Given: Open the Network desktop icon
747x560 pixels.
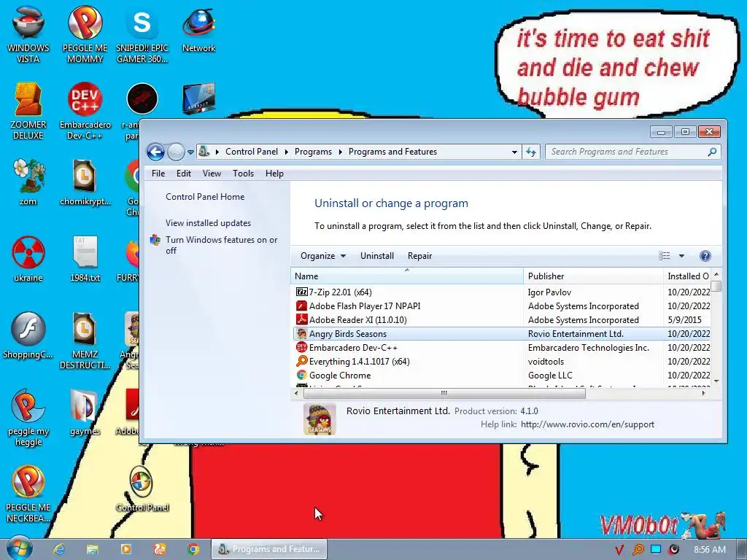Looking at the screenshot, I should point(198,28).
